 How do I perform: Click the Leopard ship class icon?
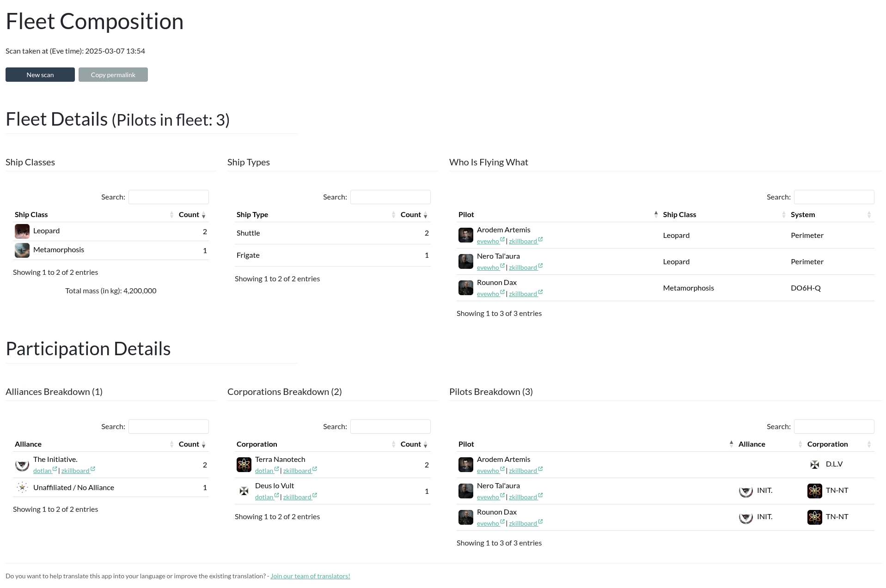[x=22, y=231]
